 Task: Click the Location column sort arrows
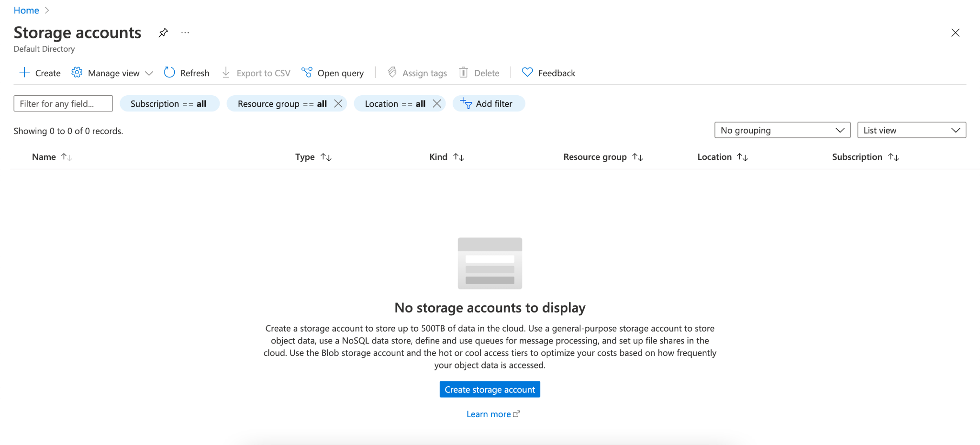(x=743, y=157)
